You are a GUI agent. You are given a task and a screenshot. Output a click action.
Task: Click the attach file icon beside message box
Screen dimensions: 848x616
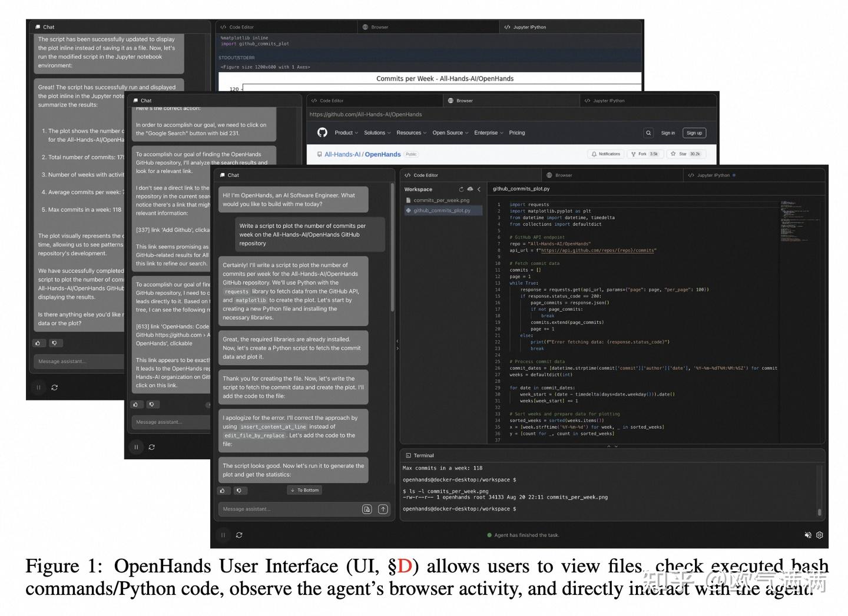(x=367, y=509)
